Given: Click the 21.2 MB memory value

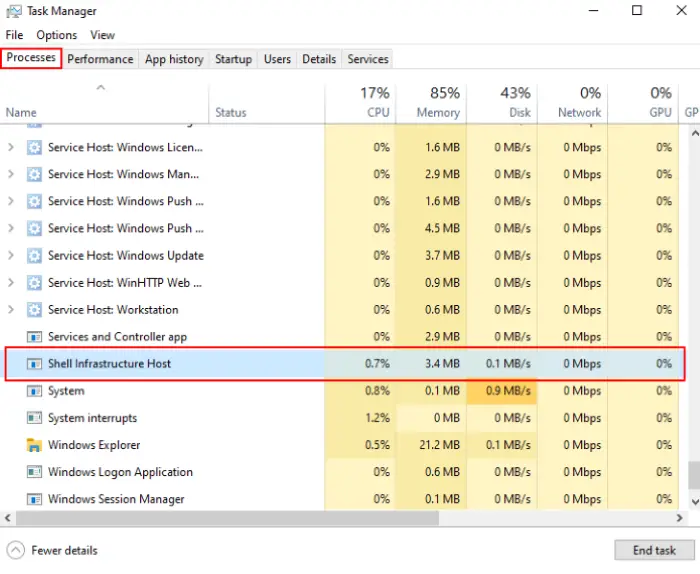Looking at the screenshot, I should click(x=439, y=445).
